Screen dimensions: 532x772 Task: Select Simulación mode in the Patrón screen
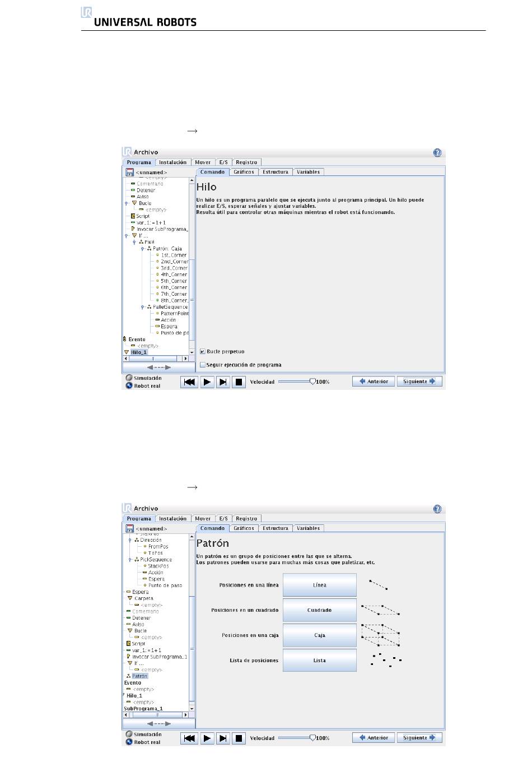coord(143,734)
